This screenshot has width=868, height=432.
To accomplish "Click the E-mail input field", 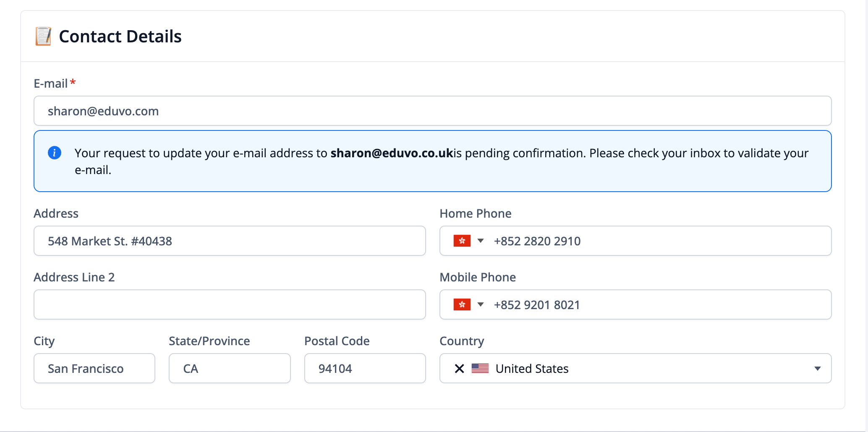I will [432, 111].
